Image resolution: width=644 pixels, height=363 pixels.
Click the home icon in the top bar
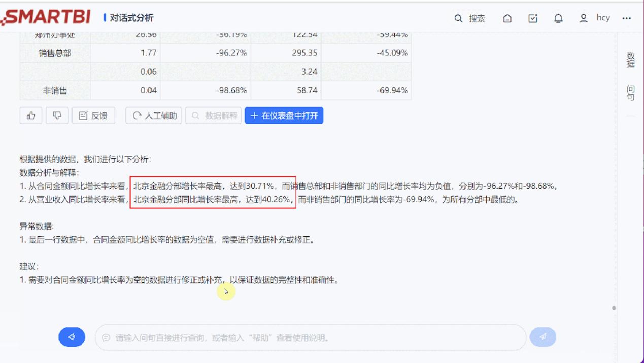(507, 18)
